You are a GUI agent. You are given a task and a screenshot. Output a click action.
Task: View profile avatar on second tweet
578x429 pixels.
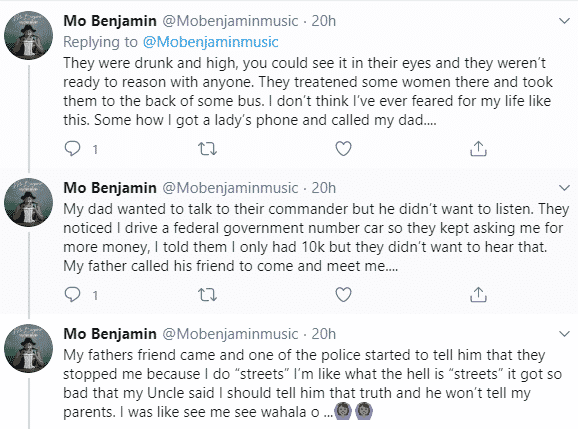click(28, 202)
